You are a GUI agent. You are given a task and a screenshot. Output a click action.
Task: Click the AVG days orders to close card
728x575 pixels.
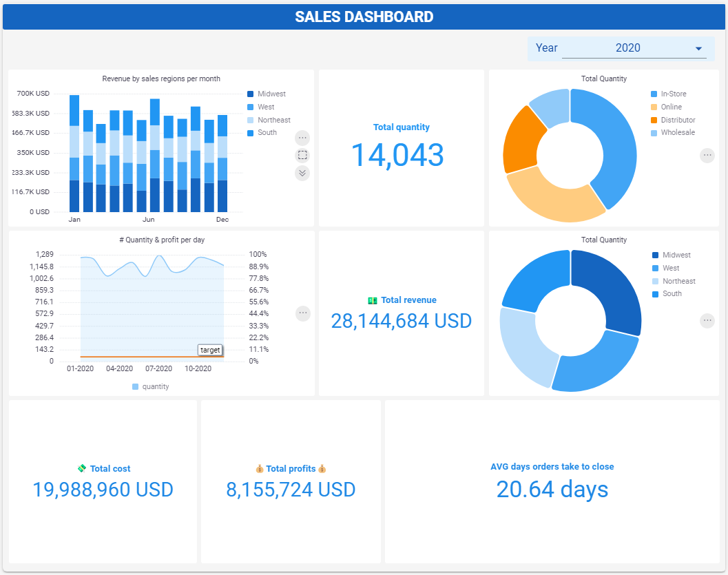(x=552, y=481)
